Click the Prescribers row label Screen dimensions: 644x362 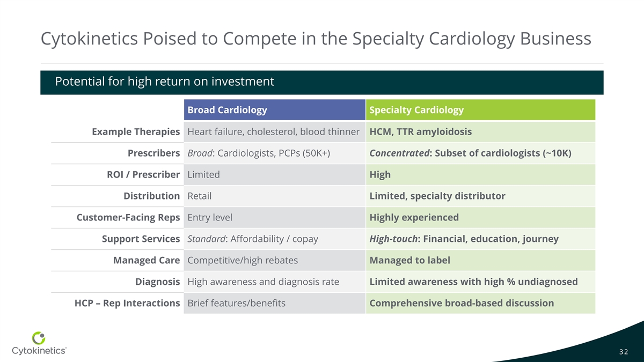[153, 153]
